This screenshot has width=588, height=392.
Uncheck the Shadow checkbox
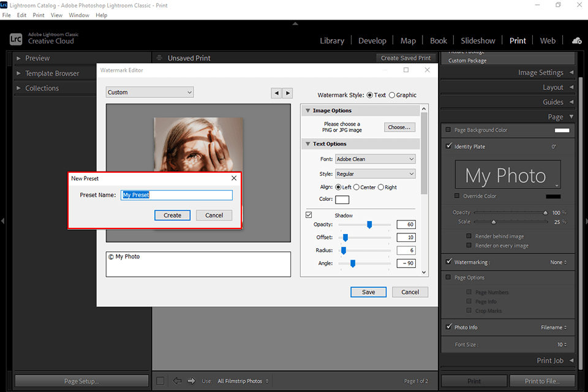(x=309, y=215)
